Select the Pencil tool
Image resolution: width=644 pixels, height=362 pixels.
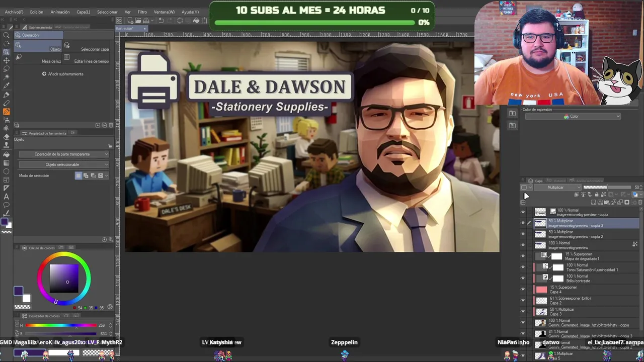7,103
